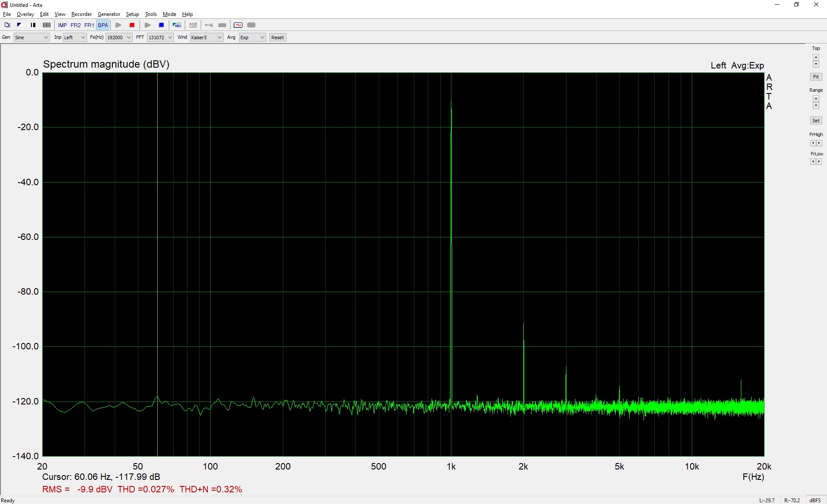This screenshot has height=504, width=827.
Task: Open the Help menu
Action: pyautogui.click(x=187, y=14)
